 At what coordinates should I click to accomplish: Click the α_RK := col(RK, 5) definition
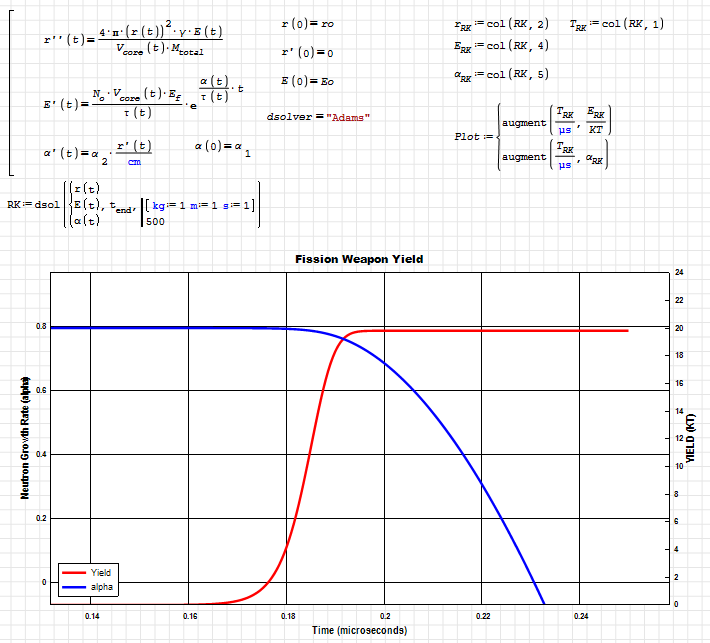[x=500, y=74]
